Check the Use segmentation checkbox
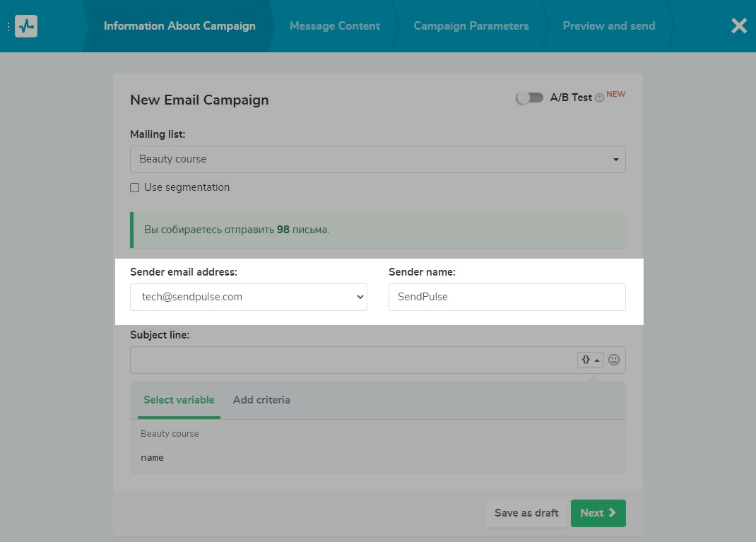Image resolution: width=756 pixels, height=542 pixels. [135, 188]
